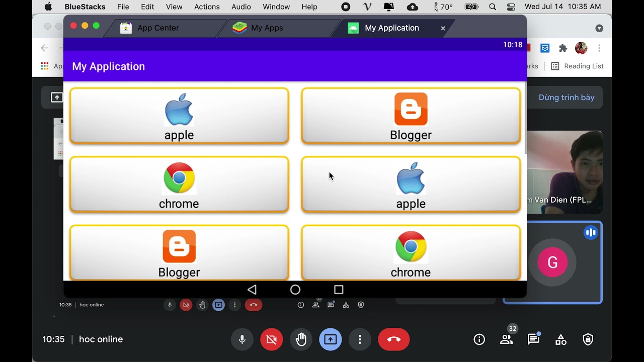Image resolution: width=644 pixels, height=362 pixels.
Task: Tap the apple card in the right column
Action: pyautogui.click(x=411, y=185)
